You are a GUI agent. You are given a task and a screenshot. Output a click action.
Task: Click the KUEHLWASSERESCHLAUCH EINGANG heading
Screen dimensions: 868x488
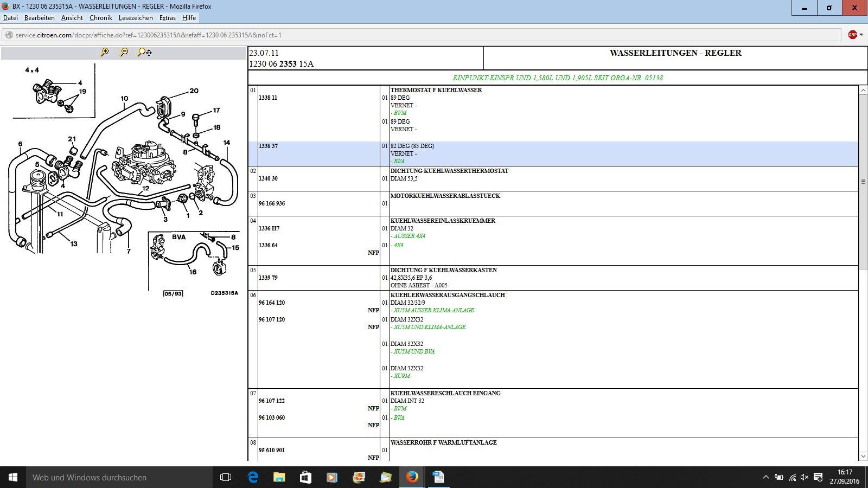coord(445,393)
